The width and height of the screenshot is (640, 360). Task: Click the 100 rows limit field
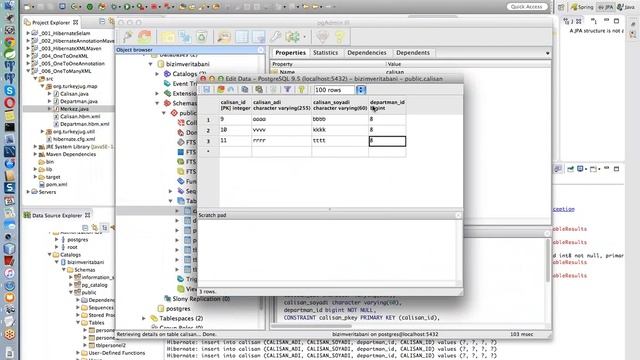coord(334,90)
